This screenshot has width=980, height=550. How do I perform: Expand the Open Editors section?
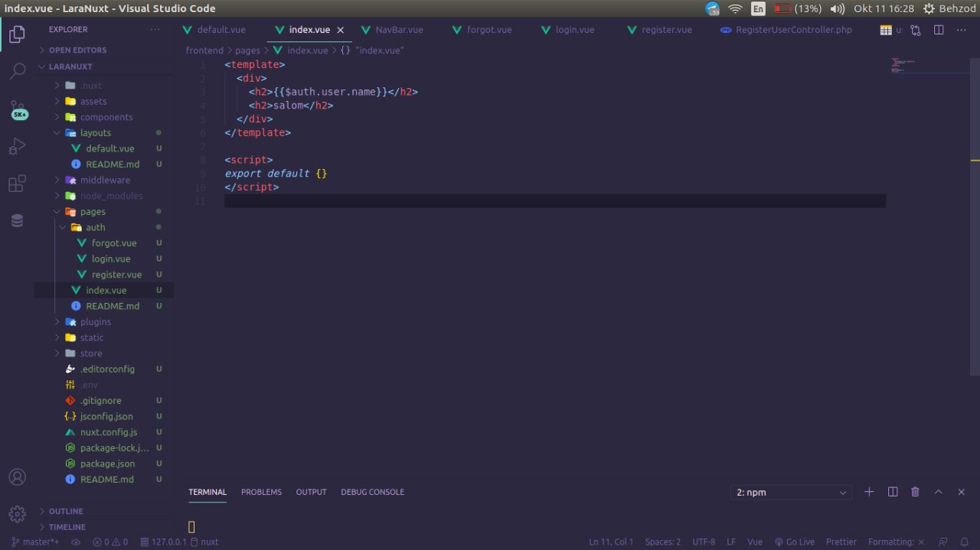(103, 50)
